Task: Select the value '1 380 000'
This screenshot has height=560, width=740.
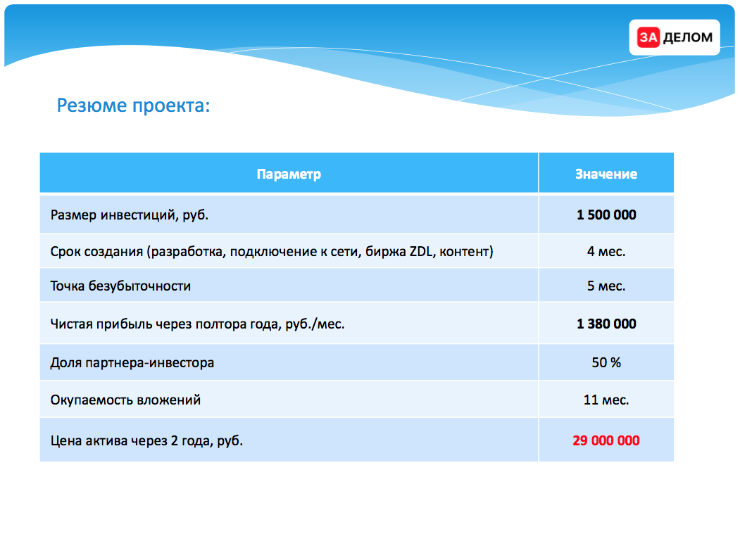Action: click(x=606, y=324)
